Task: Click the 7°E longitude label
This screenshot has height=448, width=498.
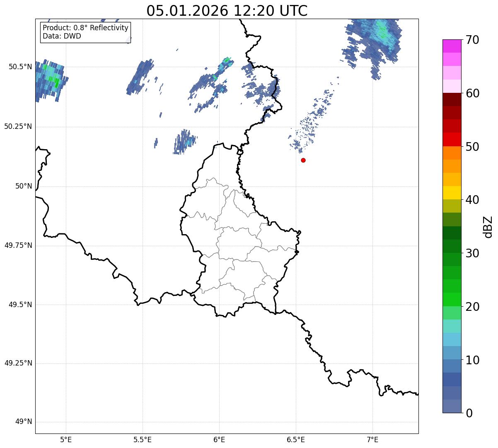Action: coord(372,440)
